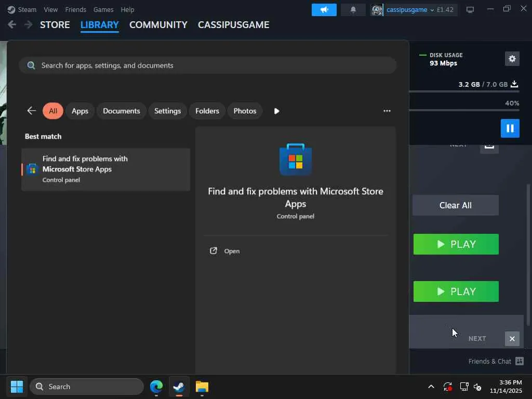Click the lower green PLAY button
Viewport: 532px width, 399px height.
pos(456,291)
